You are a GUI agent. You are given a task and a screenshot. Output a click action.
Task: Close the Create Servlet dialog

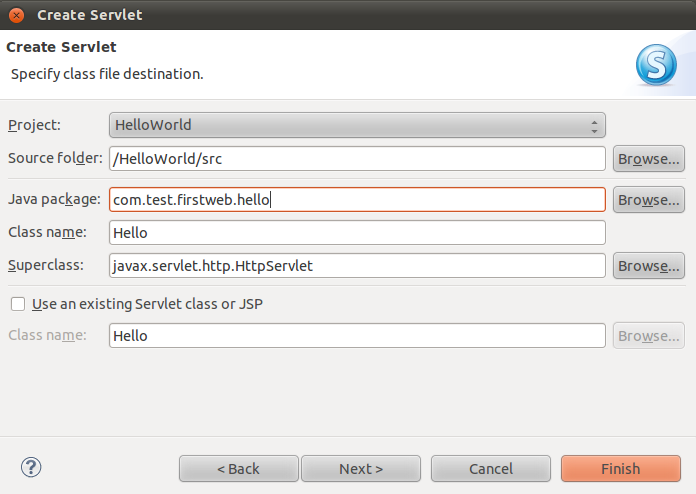pyautogui.click(x=16, y=15)
